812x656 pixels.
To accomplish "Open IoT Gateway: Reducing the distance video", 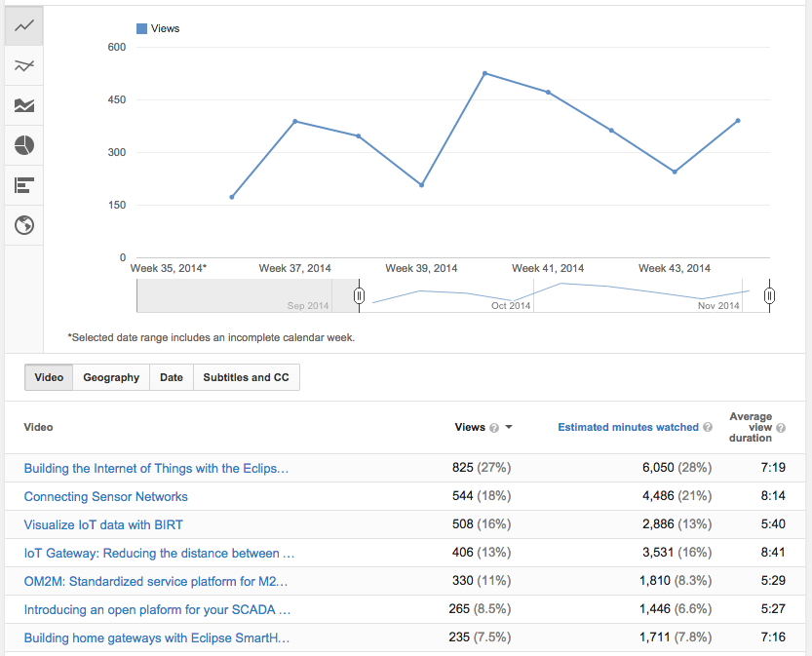I will click(159, 553).
